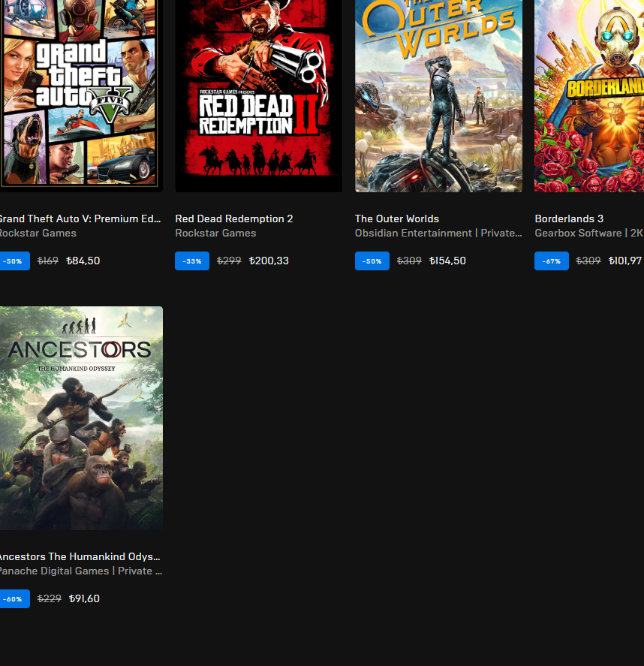Click discounted price ₺91,60
This screenshot has height=666, width=644.
[84, 598]
